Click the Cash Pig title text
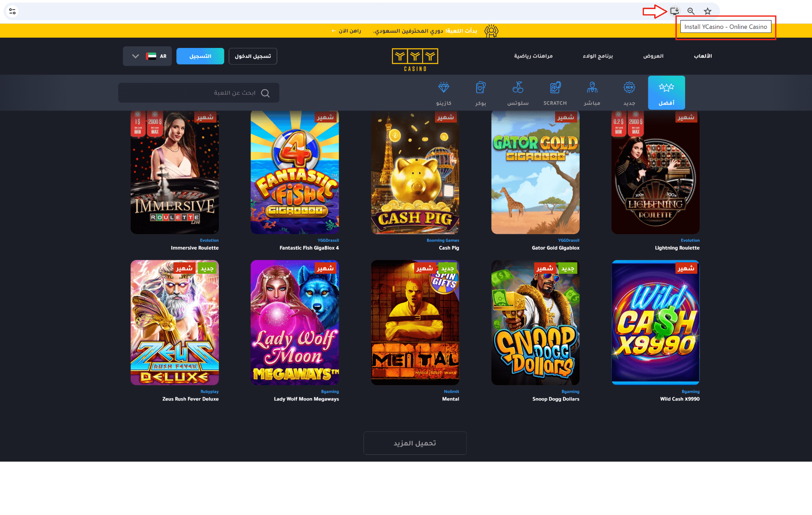Viewport: 812px width, 515px height. point(449,248)
